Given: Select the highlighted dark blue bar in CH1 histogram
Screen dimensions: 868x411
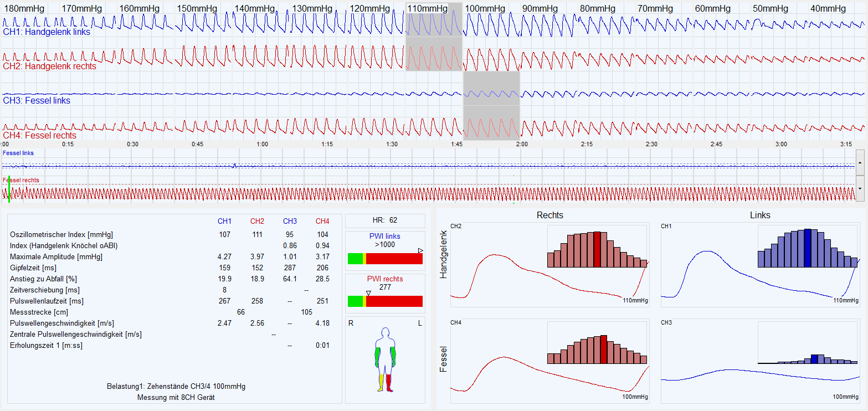Looking at the screenshot, I should point(808,249).
